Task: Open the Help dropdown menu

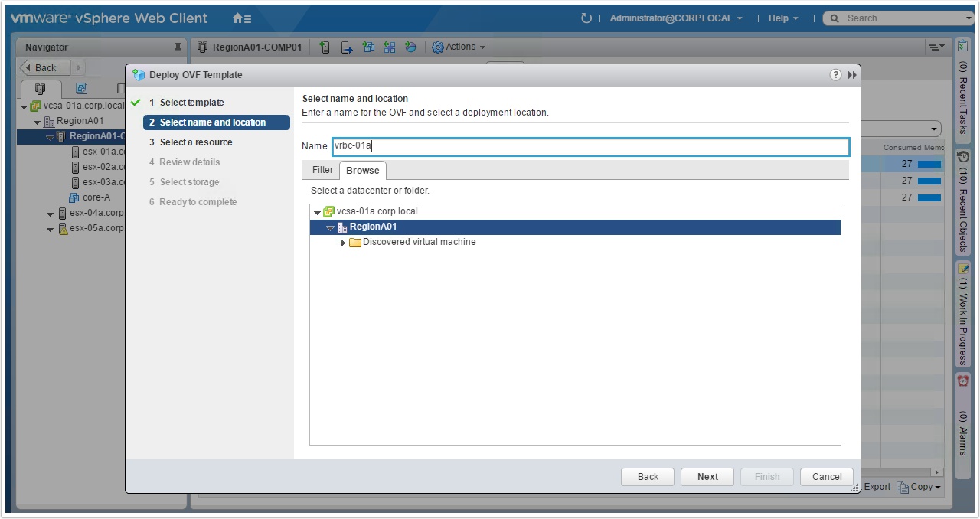Action: (x=783, y=18)
